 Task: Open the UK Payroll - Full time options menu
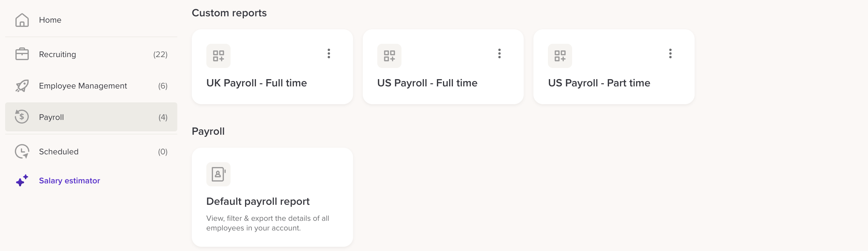click(329, 53)
